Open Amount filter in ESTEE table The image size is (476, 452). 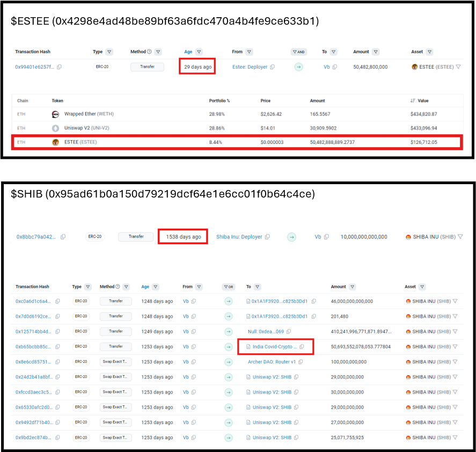pos(376,52)
